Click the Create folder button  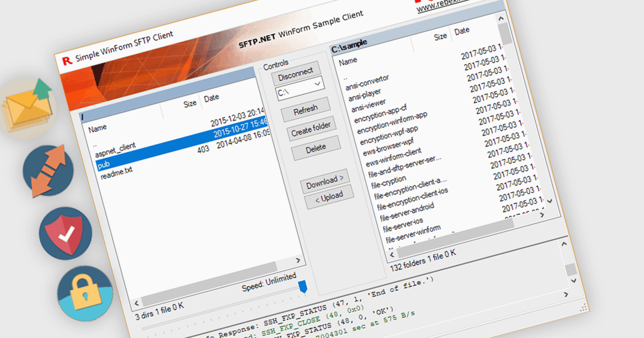point(311,129)
